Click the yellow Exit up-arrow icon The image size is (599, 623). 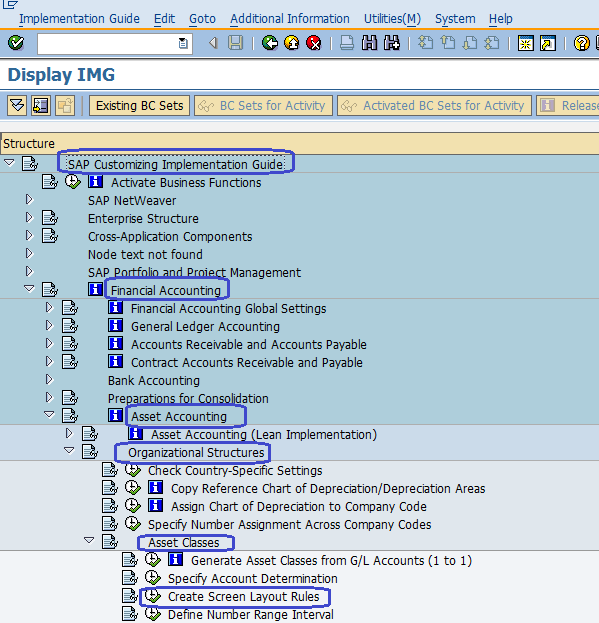point(292,43)
